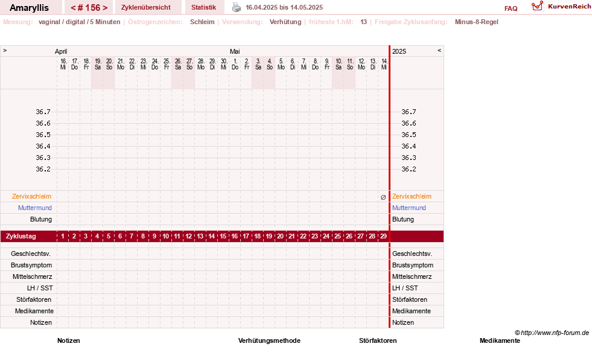Click the bottom Notizen heading

tap(68, 340)
